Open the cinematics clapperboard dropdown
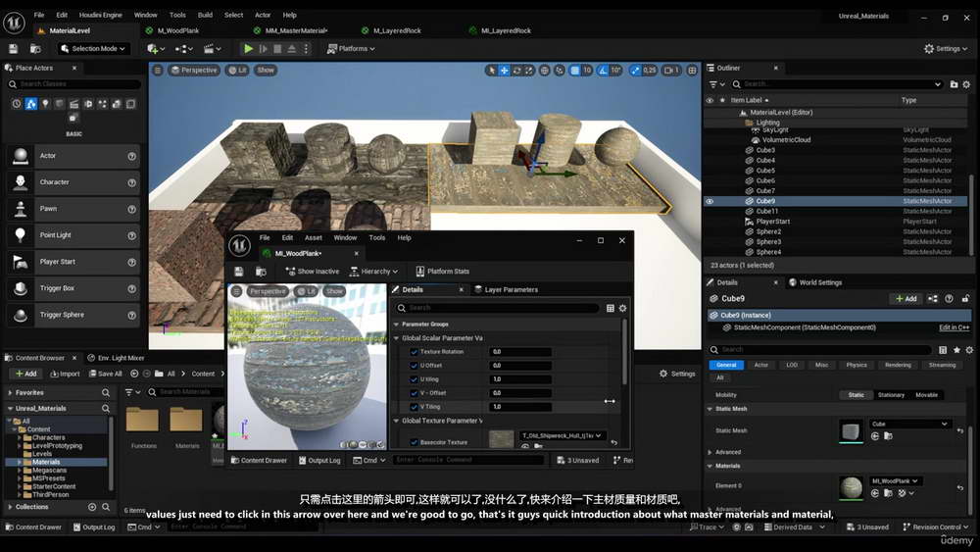This screenshot has height=552, width=980. click(213, 49)
